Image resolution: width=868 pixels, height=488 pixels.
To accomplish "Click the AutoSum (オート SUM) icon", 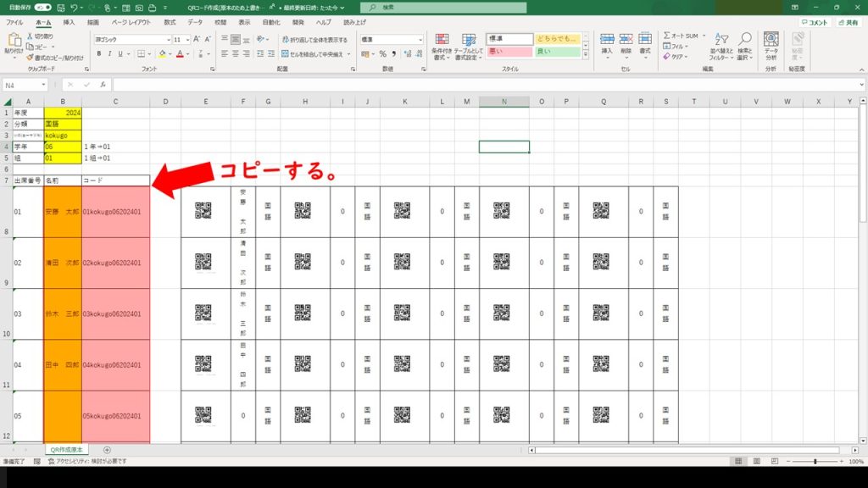I will (x=667, y=36).
